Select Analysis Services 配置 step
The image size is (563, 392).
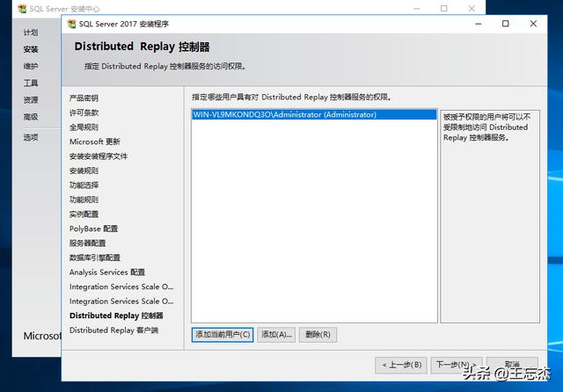(x=107, y=272)
